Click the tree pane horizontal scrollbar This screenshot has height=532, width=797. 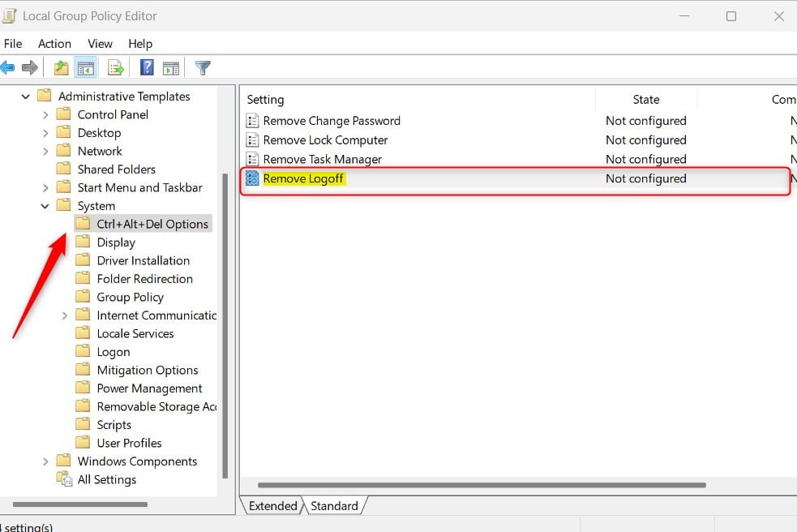point(80,504)
